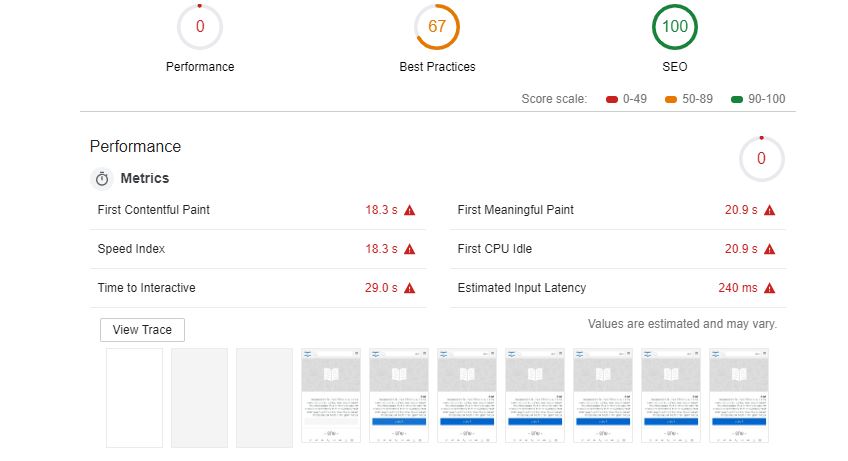Viewport: 848px width, 461px height.
Task: Click the First CPU Idle warning triangle
Action: [770, 249]
